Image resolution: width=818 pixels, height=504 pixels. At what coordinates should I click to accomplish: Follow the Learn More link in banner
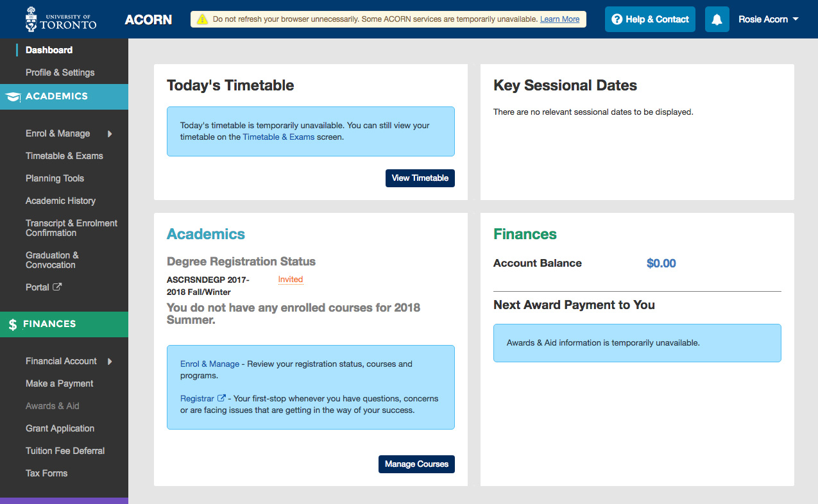click(559, 19)
